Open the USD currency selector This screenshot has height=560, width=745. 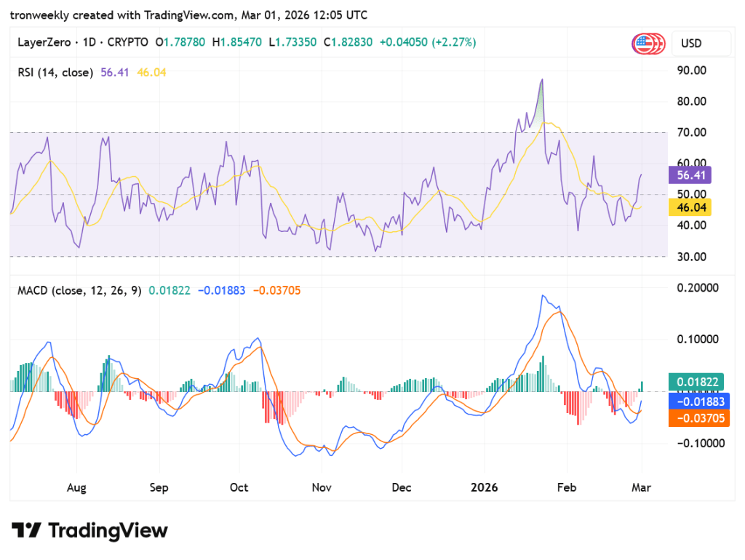click(701, 43)
